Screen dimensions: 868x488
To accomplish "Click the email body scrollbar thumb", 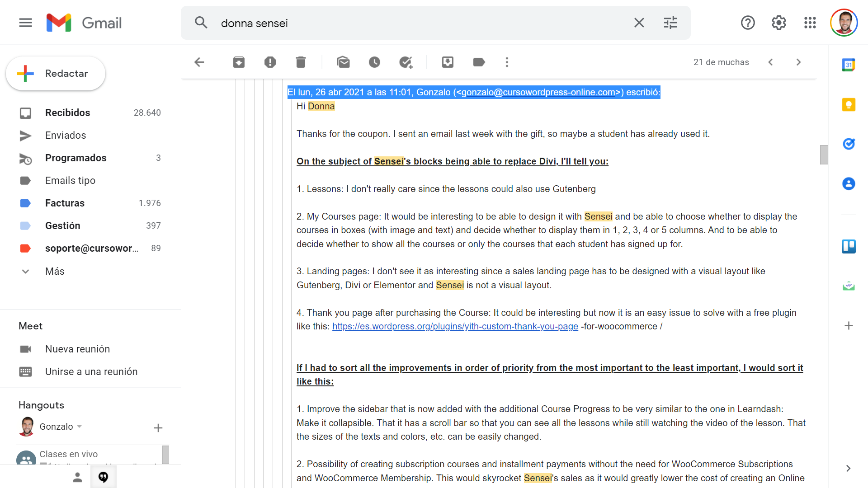I will click(x=824, y=155).
